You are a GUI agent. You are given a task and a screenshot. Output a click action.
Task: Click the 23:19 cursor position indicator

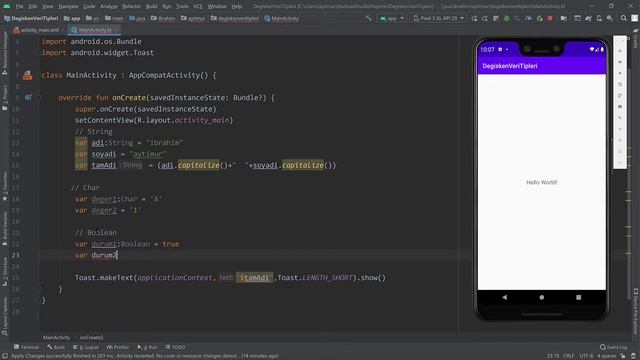click(553, 356)
